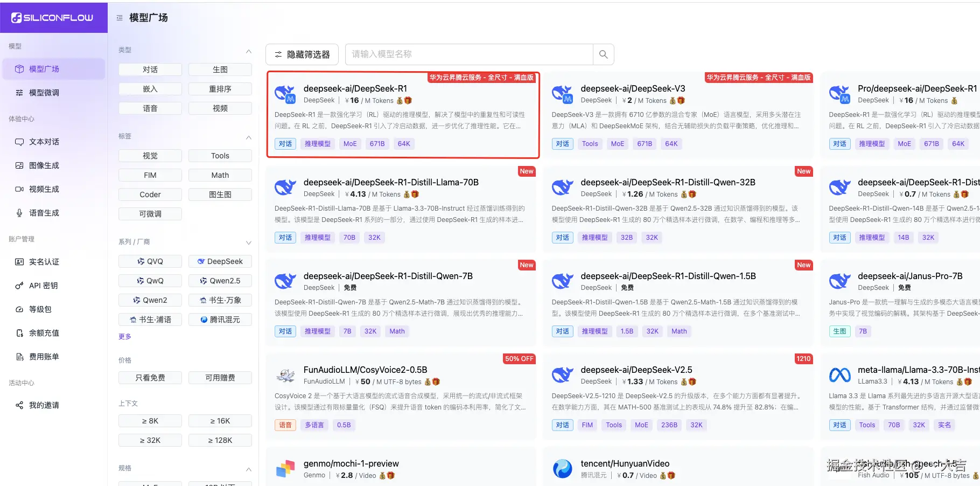The width and height of the screenshot is (980, 486).
Task: Open 我的邀请 in the sidebar
Action: (53, 405)
